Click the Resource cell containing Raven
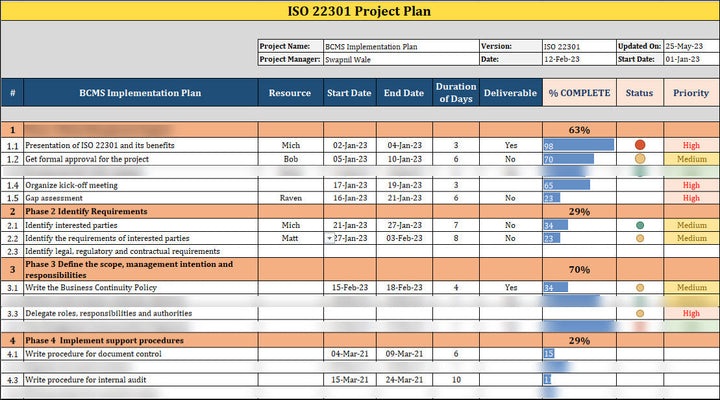Screen dimensions: 720x400 [290, 198]
